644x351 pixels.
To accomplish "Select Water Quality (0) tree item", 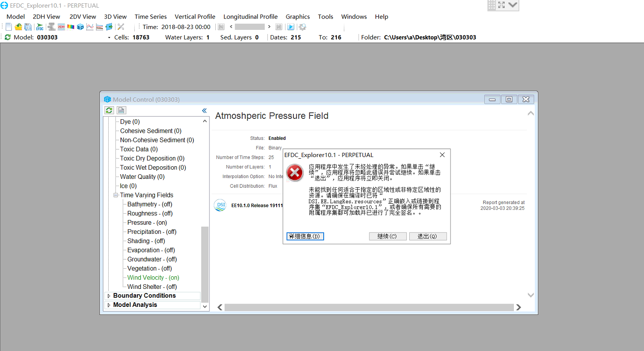I will [x=142, y=177].
